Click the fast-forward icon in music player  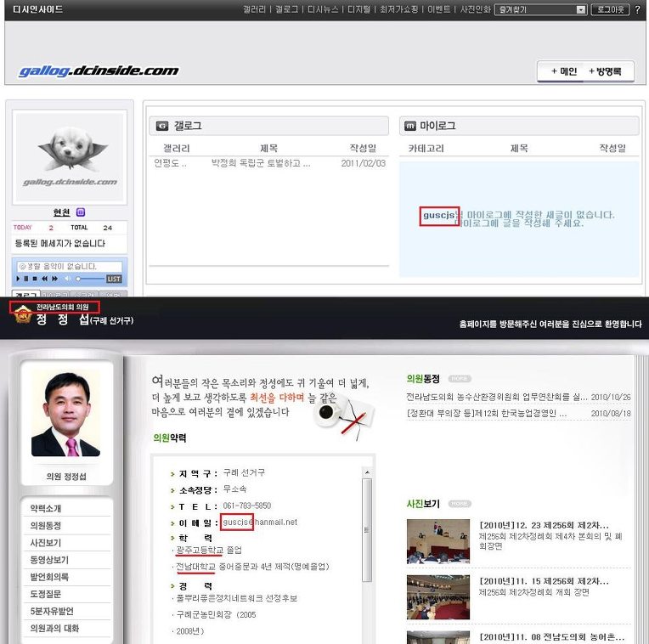55,279
